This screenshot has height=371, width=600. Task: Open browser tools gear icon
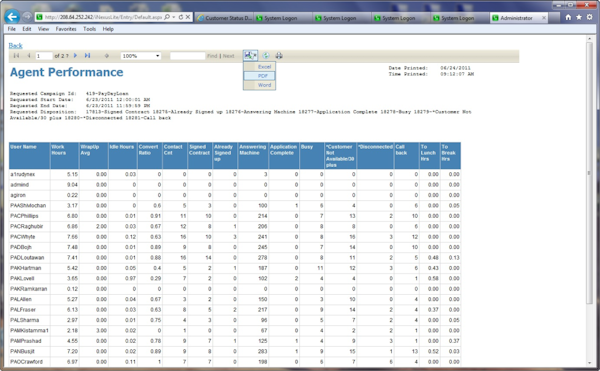[x=590, y=17]
